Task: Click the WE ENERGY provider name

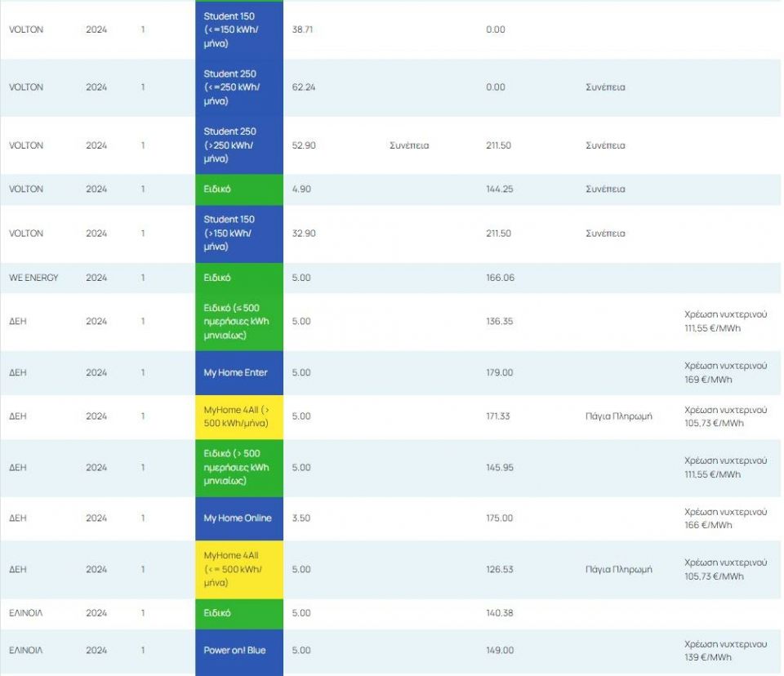Action: (x=33, y=278)
